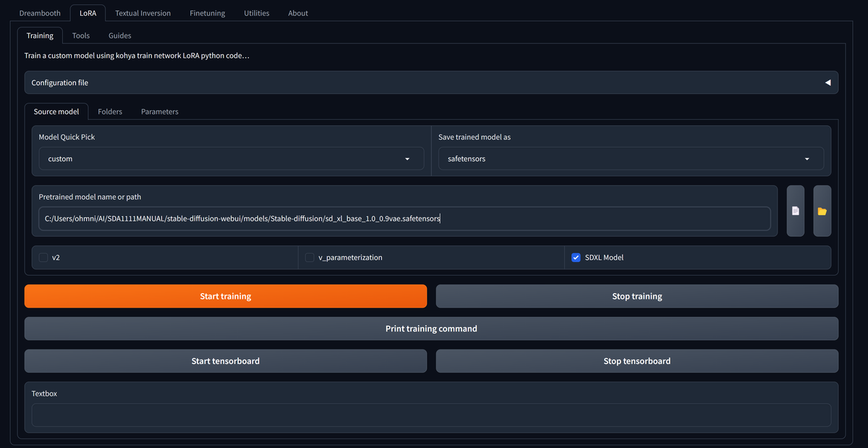Select the LoRA top tab
This screenshot has width=868, height=448.
tap(88, 13)
